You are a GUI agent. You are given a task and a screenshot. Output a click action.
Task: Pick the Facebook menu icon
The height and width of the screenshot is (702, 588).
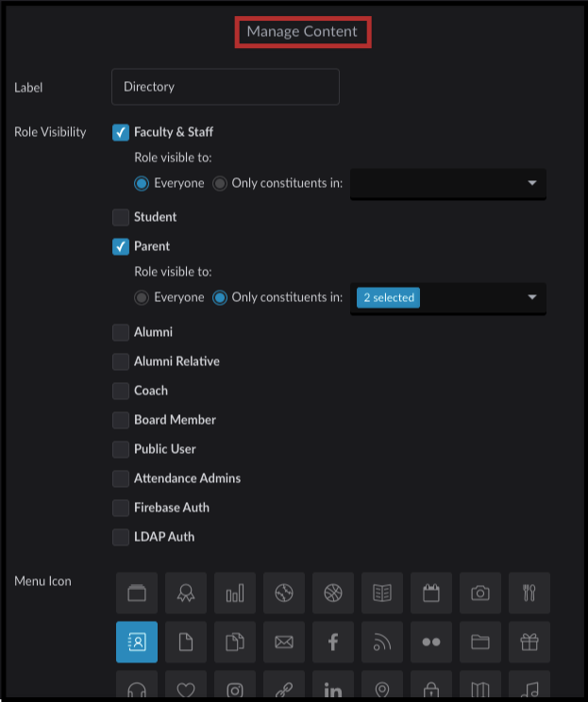point(333,642)
